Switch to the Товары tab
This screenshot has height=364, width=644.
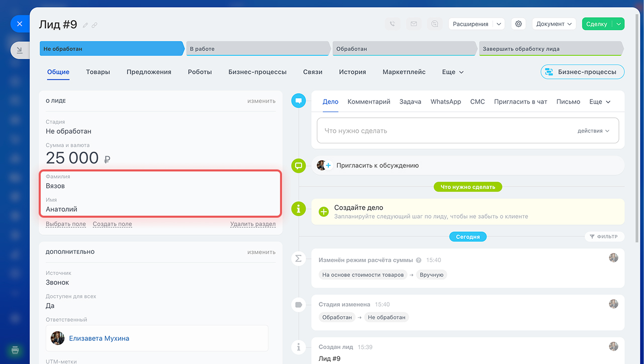coord(98,72)
